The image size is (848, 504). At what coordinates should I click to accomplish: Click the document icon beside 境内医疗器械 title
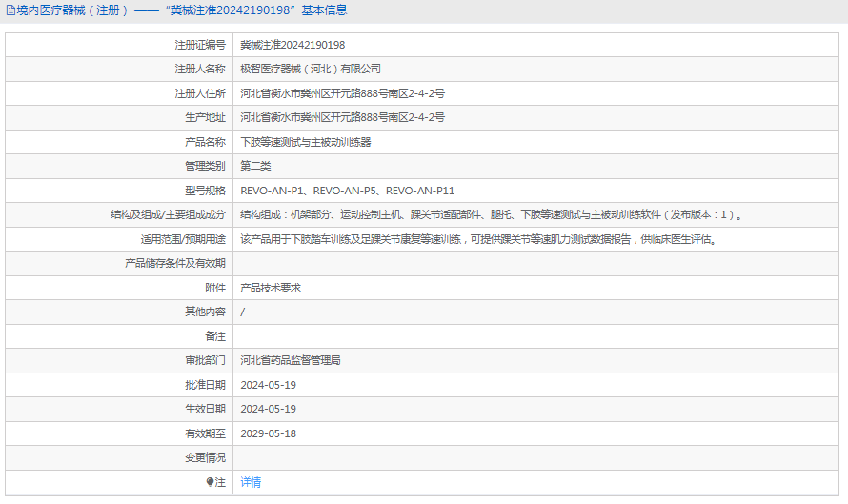10,10
